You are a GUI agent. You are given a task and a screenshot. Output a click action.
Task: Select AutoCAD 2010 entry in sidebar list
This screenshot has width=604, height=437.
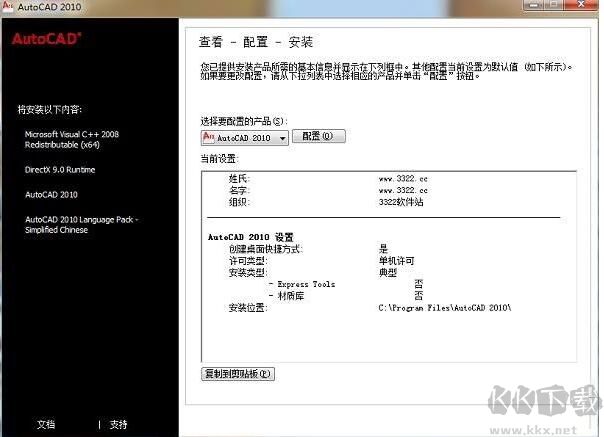pyautogui.click(x=51, y=195)
